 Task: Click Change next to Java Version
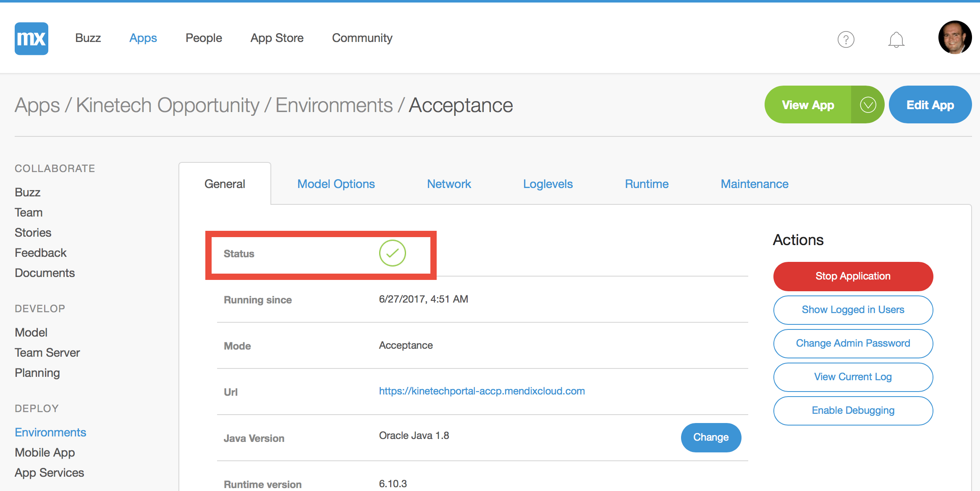click(711, 437)
